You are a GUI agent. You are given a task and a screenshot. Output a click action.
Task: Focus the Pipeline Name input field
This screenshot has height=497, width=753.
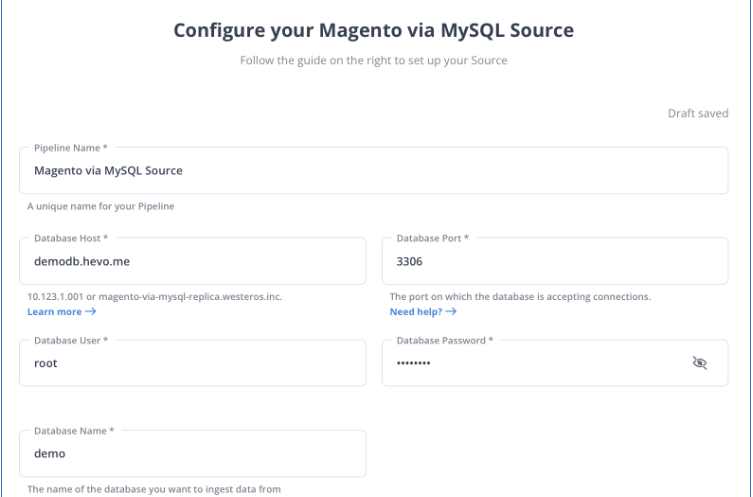[374, 171]
